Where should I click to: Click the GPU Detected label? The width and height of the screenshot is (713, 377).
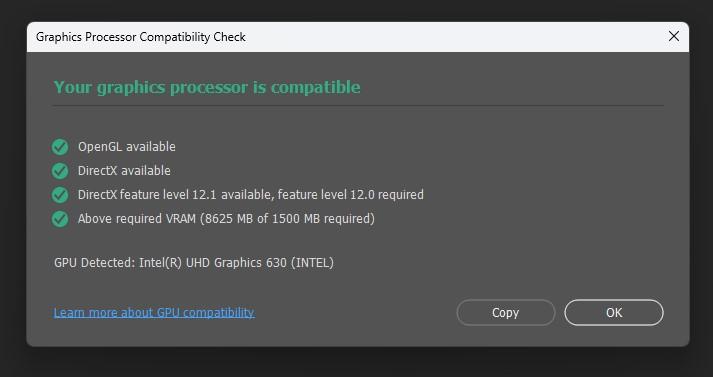tap(95, 263)
